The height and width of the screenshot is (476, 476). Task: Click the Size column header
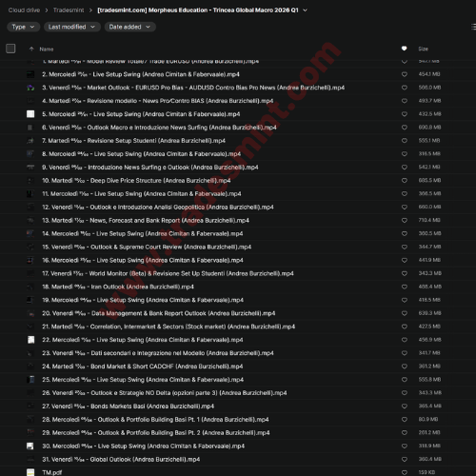[424, 49]
